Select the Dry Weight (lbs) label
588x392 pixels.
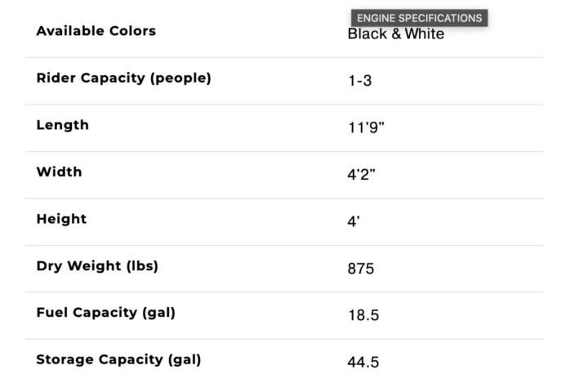[97, 266]
